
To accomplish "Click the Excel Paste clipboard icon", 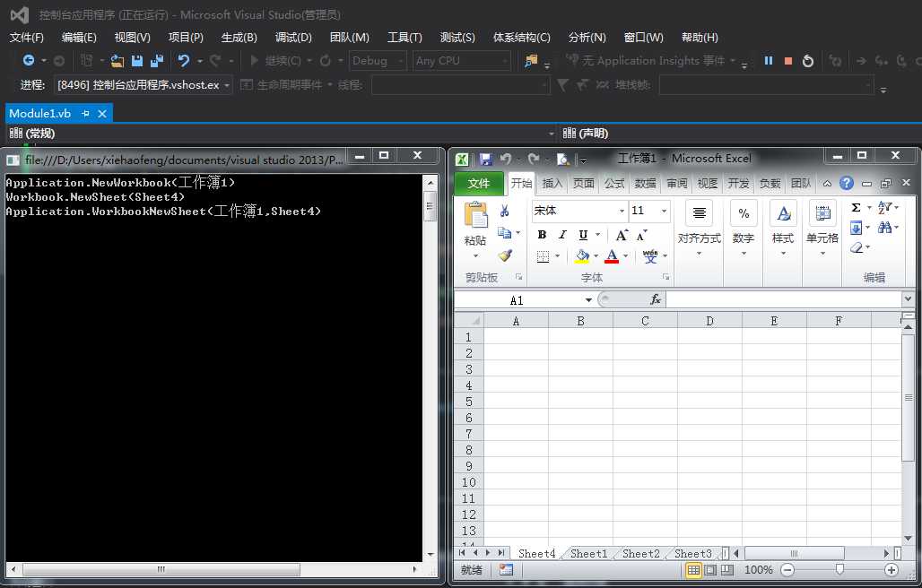I will click(475, 215).
